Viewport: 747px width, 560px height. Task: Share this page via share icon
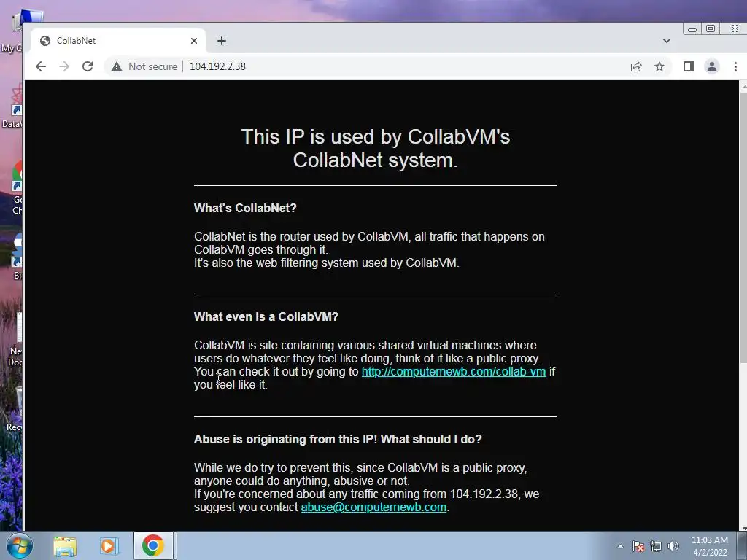click(636, 66)
